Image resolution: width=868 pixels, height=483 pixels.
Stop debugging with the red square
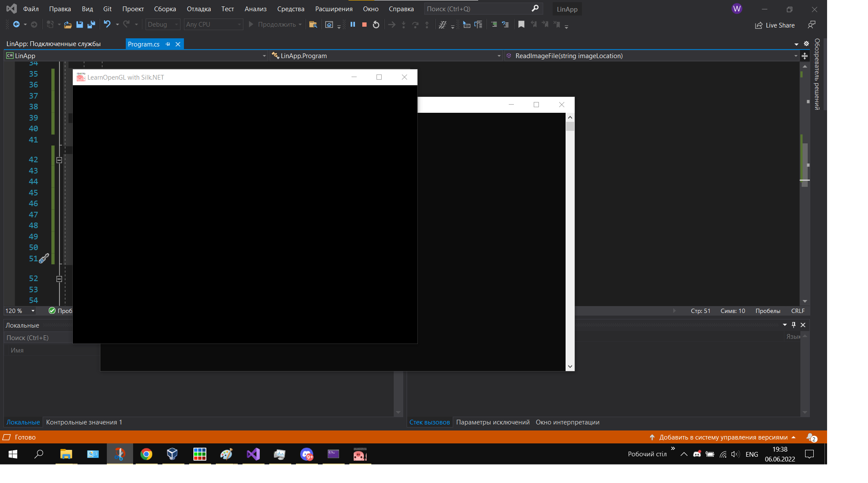[364, 25]
